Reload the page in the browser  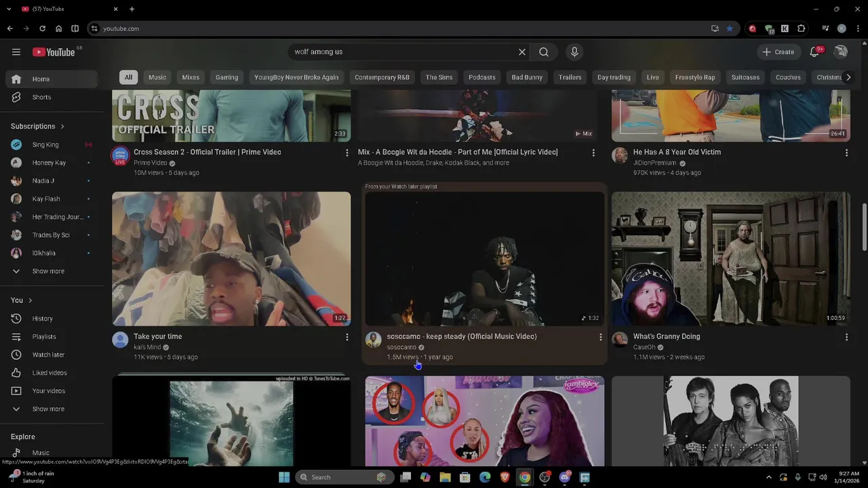(42, 28)
